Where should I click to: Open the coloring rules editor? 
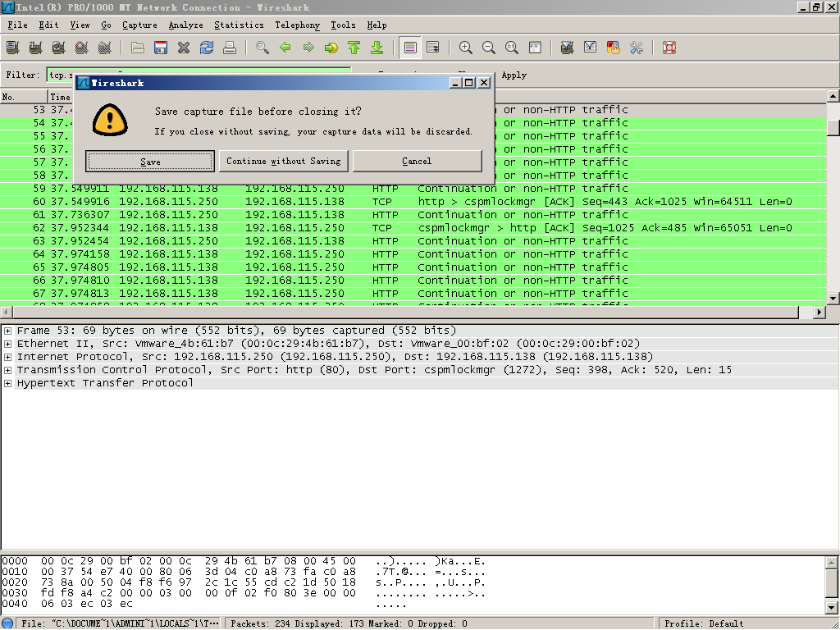pyautogui.click(x=614, y=48)
